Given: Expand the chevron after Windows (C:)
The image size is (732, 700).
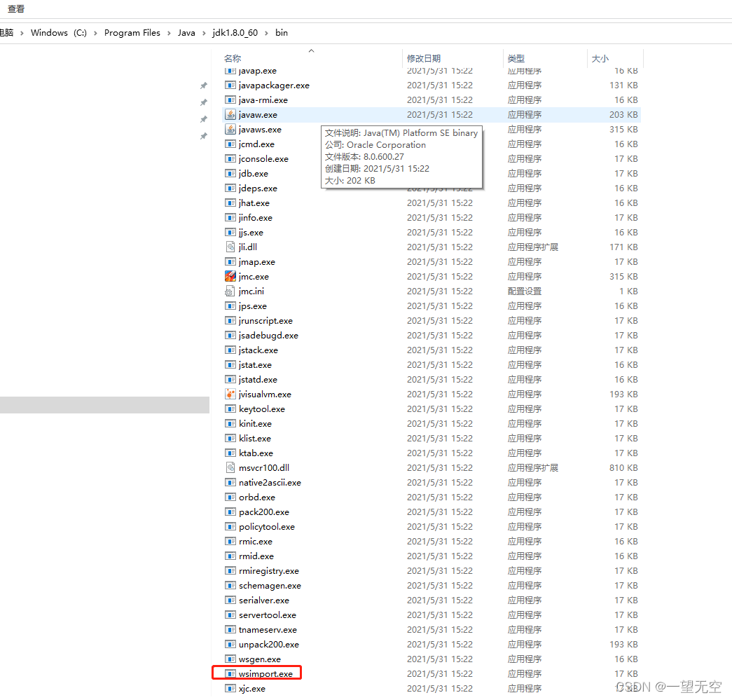Looking at the screenshot, I should [95, 33].
